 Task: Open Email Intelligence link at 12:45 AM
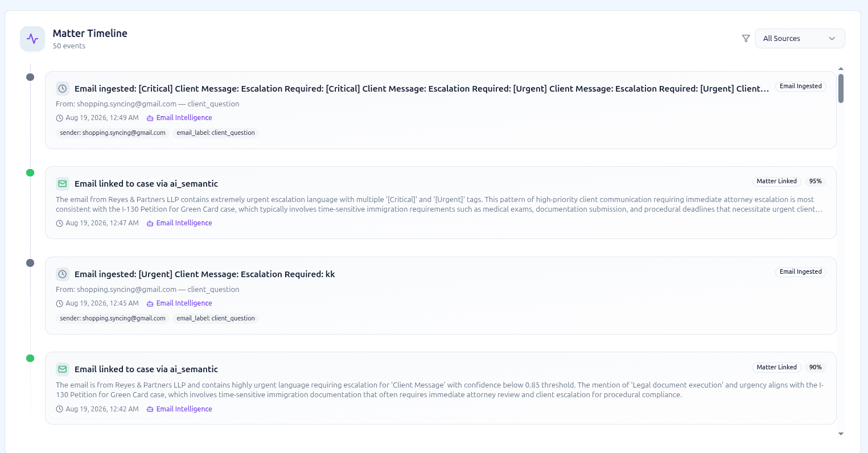point(184,303)
